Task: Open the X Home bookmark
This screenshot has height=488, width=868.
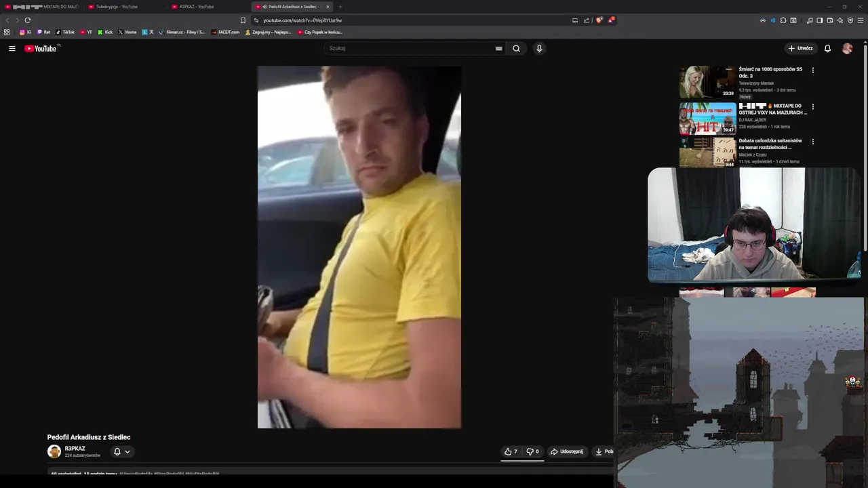Action: (127, 32)
